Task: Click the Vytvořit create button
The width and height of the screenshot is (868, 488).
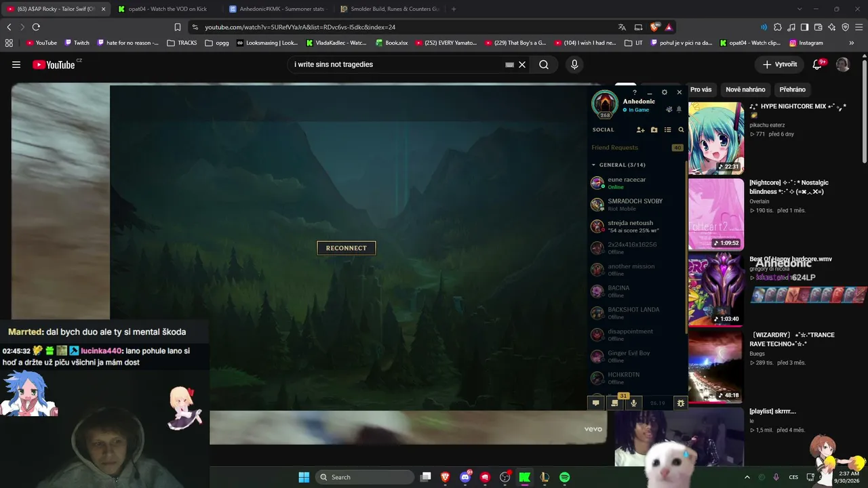Action: point(780,64)
